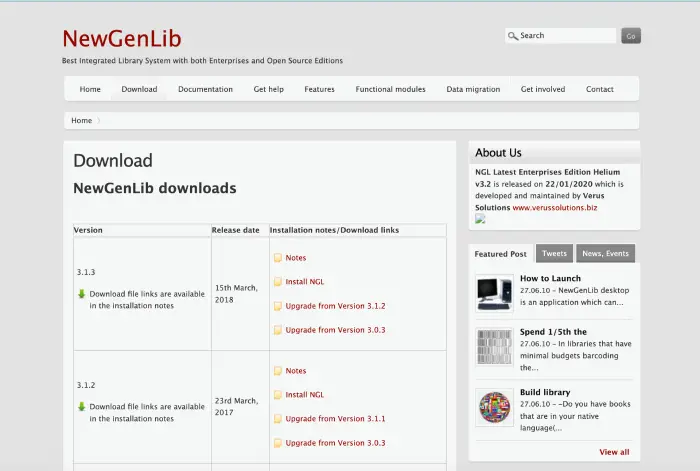Click the 15th March, 2018 release date
Image resolution: width=700 pixels, height=471 pixels.
pos(236,294)
